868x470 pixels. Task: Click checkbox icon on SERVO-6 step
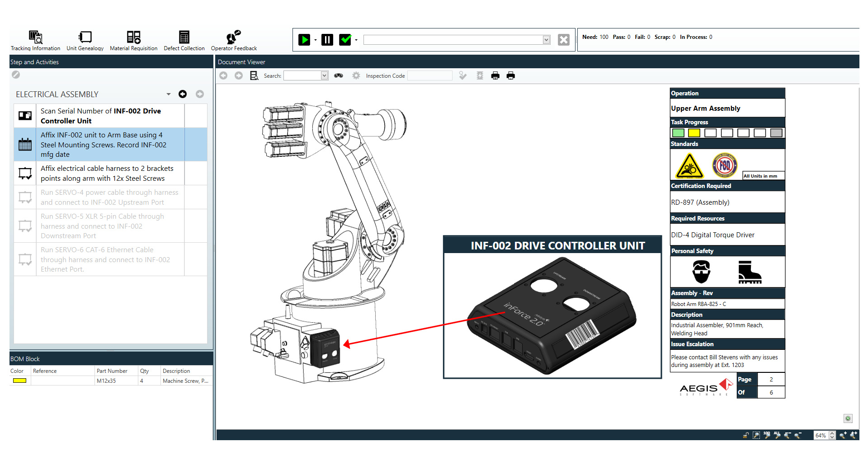tap(25, 259)
